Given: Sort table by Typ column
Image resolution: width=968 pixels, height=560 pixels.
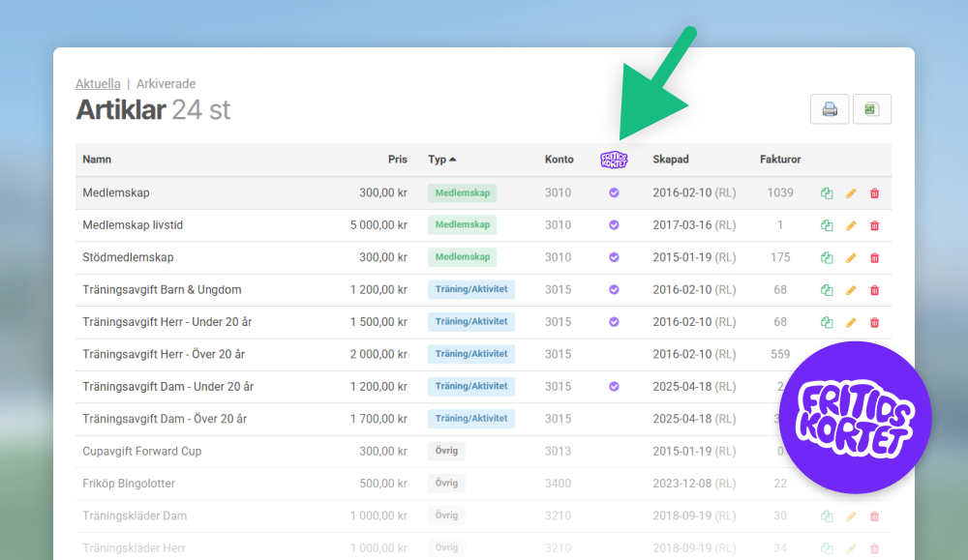Looking at the screenshot, I should (x=441, y=160).
